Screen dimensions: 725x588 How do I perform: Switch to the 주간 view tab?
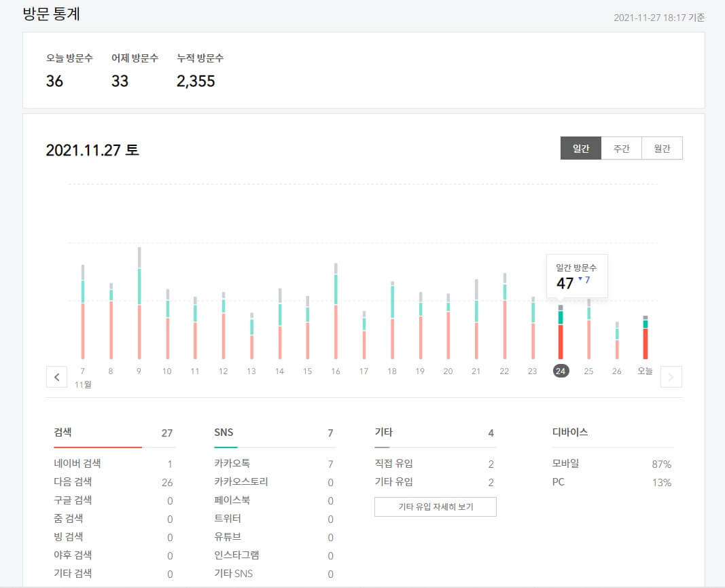tap(621, 148)
